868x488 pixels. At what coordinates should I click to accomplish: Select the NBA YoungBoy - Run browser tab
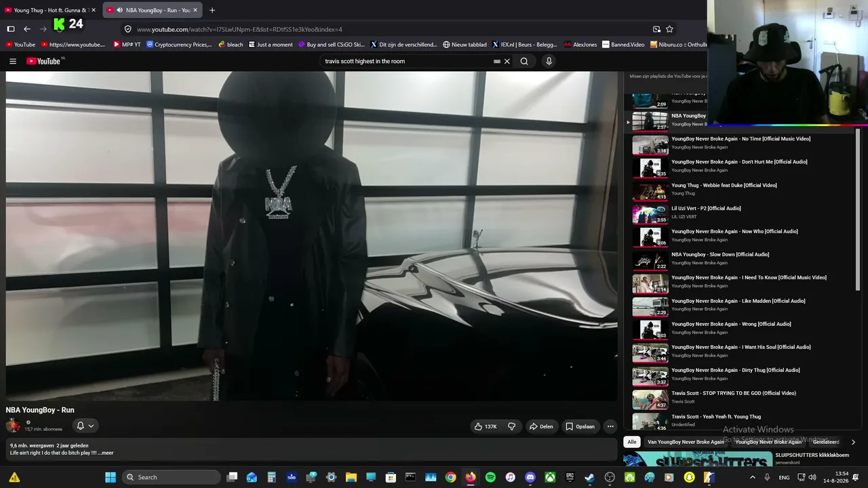click(x=153, y=10)
